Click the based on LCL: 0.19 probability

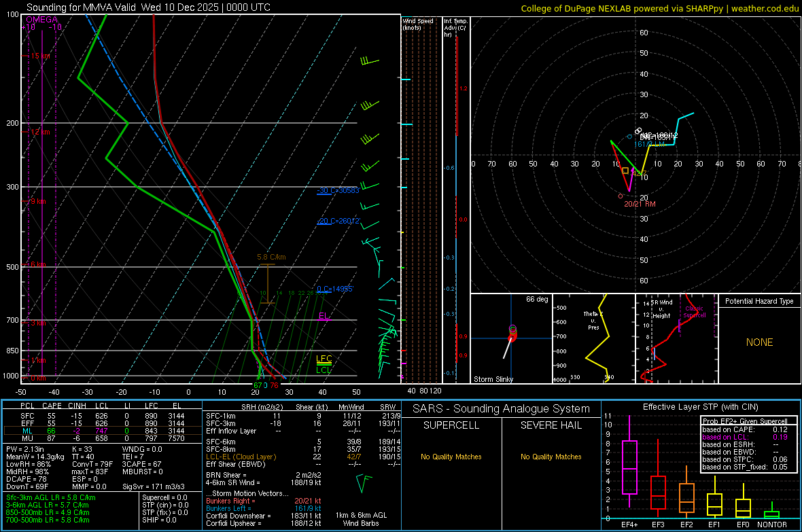point(745,437)
